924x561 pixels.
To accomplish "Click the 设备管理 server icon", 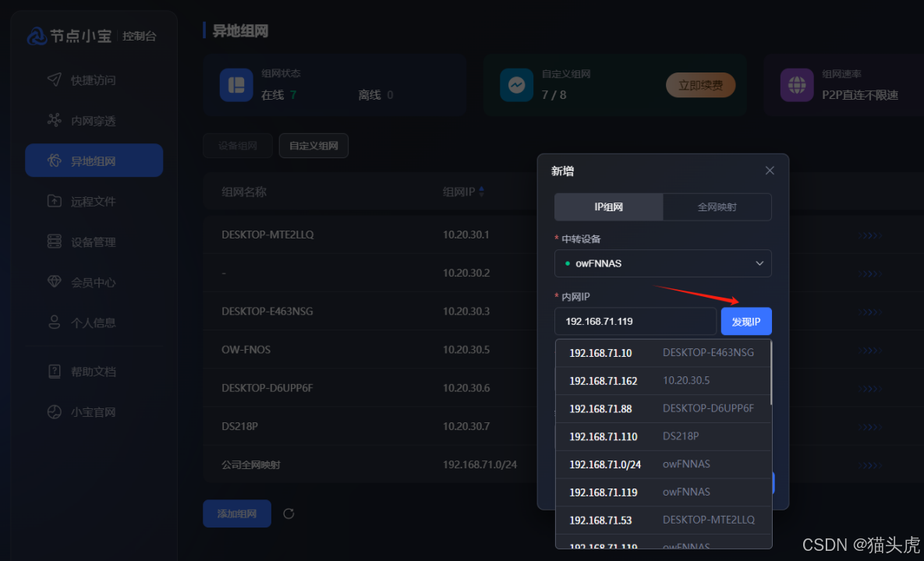I will point(54,242).
